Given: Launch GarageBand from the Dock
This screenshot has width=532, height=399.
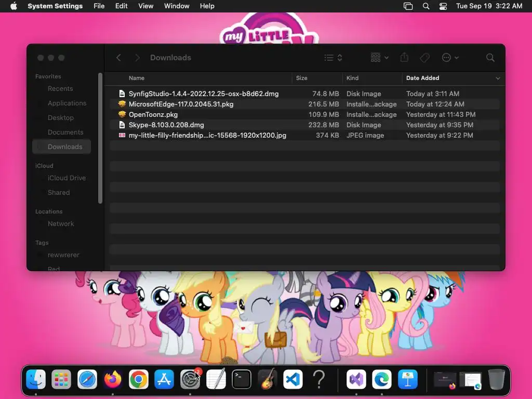Looking at the screenshot, I should tap(268, 379).
